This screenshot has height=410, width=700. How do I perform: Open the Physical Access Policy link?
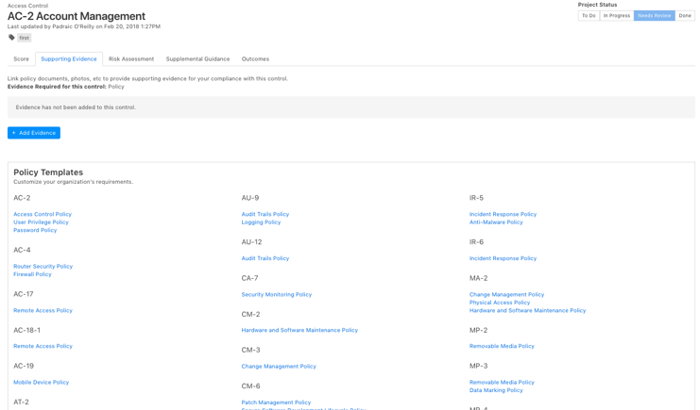tap(500, 302)
